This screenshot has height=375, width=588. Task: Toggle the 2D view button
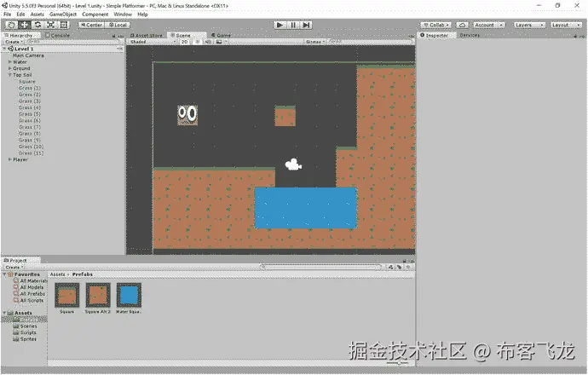coord(185,42)
